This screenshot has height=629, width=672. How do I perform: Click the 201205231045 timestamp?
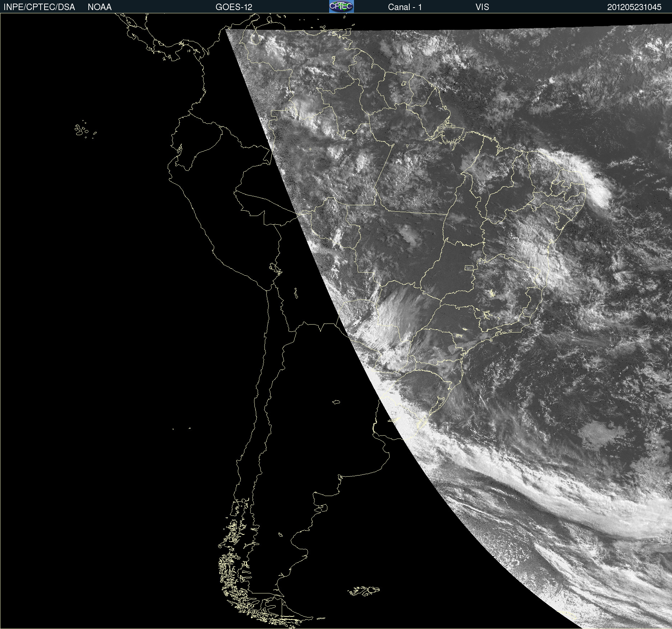(634, 7)
